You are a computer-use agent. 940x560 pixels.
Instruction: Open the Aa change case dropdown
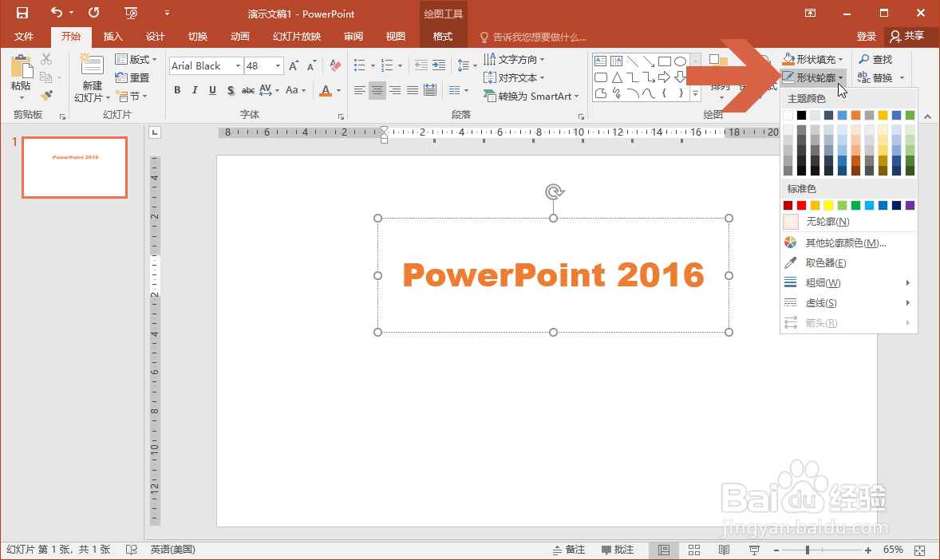295,90
